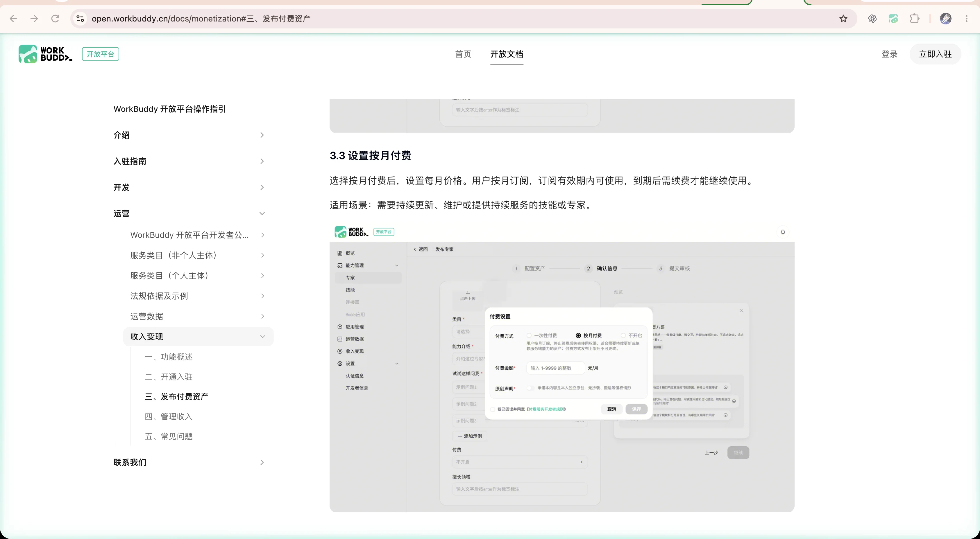The height and width of the screenshot is (539, 980).
Task: Click the 添加示例 plus button
Action: coord(470,436)
